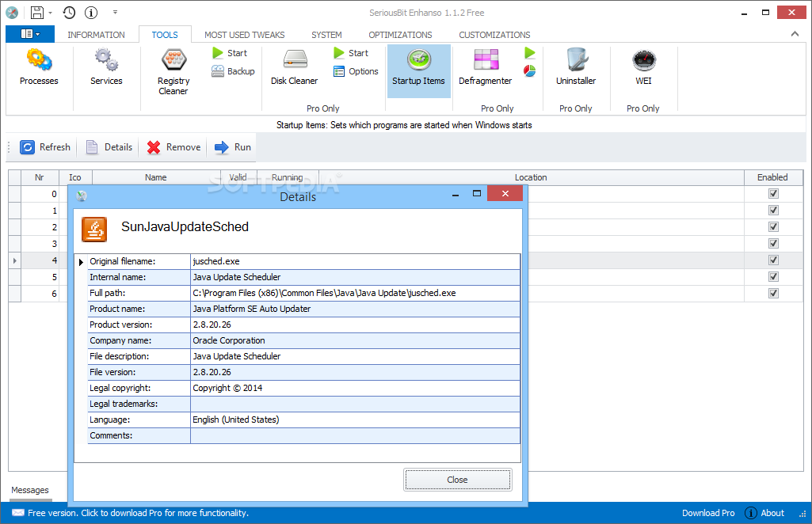The width and height of the screenshot is (812, 524).
Task: Collapse the ribbon with the chevron
Action: 795,34
